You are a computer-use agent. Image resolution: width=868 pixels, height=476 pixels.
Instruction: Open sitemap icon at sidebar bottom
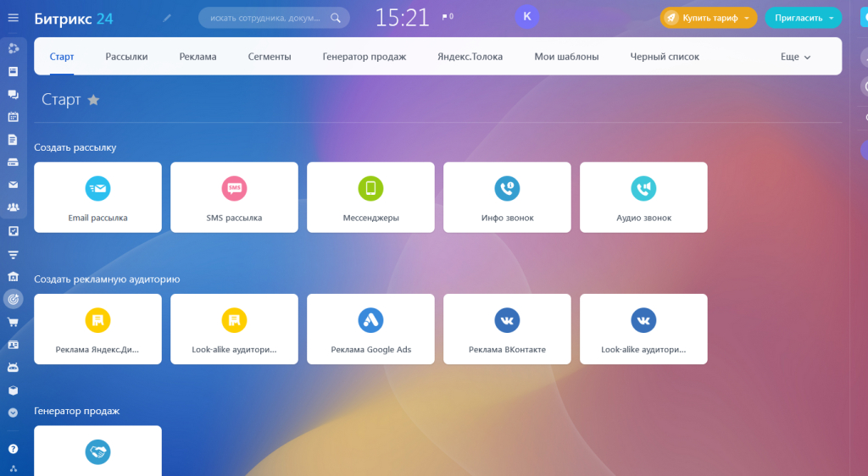[x=14, y=469]
